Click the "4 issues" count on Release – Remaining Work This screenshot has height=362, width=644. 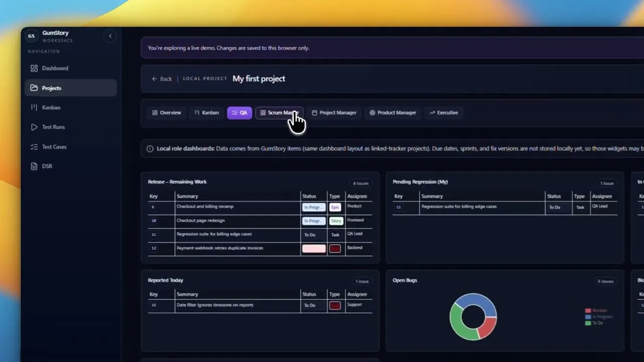tap(361, 184)
